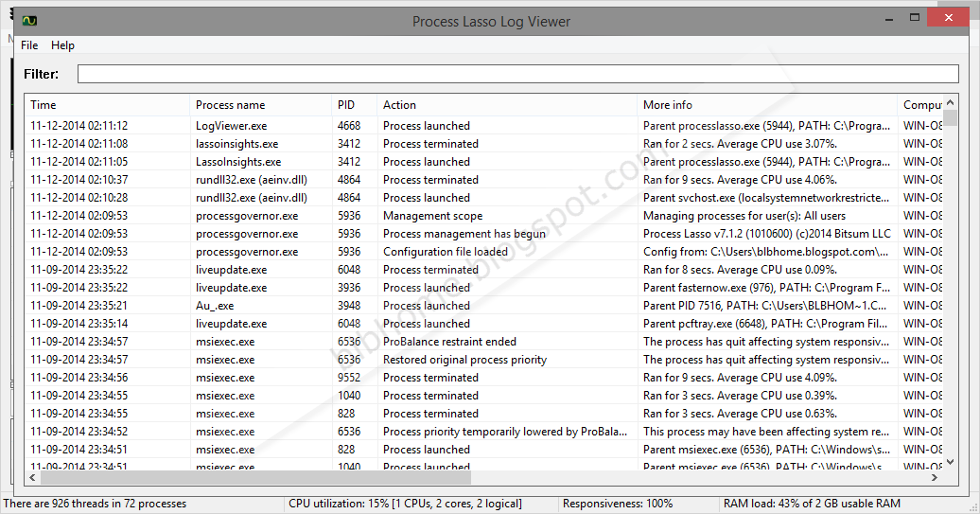The image size is (980, 514).
Task: Sort by the Computer column header
Action: click(x=920, y=105)
